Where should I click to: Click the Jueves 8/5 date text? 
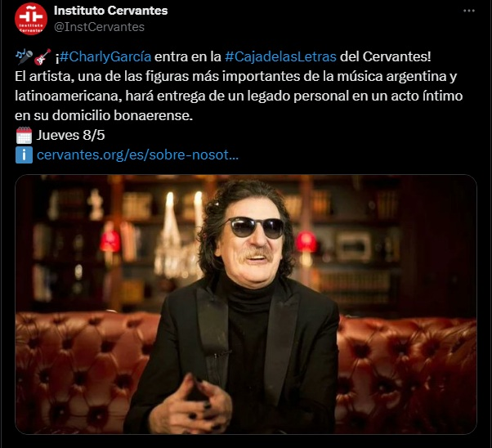click(x=70, y=136)
